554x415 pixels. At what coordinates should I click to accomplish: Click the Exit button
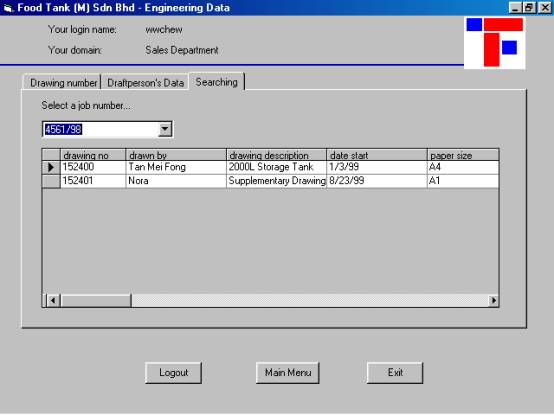[x=395, y=373]
